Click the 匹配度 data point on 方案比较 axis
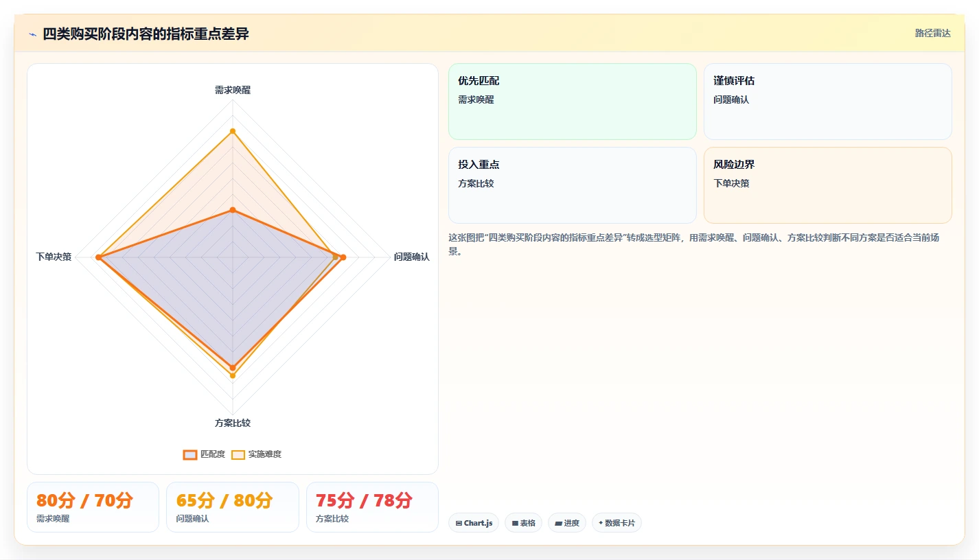The image size is (979, 560). tap(233, 368)
